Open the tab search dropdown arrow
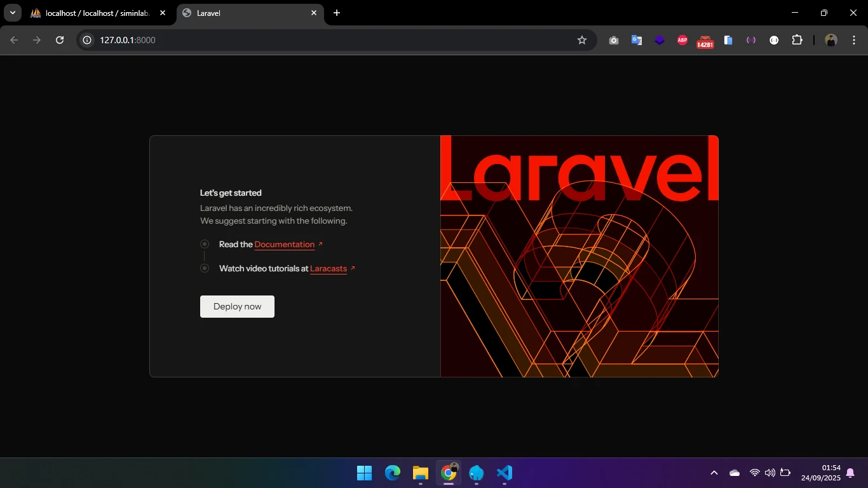 coord(12,13)
